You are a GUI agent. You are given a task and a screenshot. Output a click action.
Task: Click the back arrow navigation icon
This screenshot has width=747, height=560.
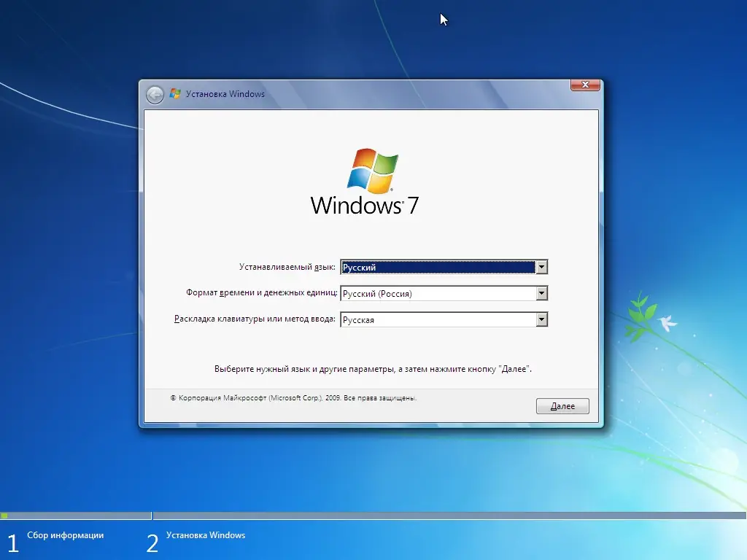155,95
